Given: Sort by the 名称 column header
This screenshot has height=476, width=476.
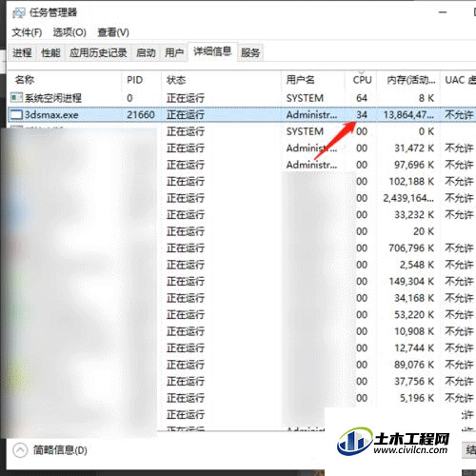Looking at the screenshot, I should pos(25,80).
